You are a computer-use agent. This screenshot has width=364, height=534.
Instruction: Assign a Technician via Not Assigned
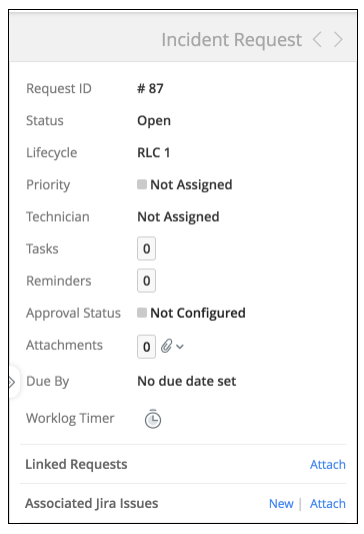(x=178, y=217)
